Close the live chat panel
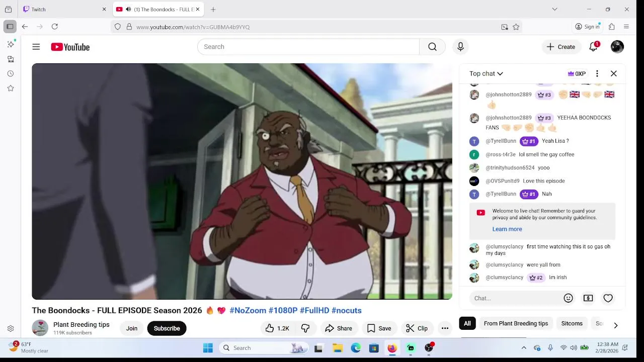Image resolution: width=644 pixels, height=362 pixels. tap(614, 73)
